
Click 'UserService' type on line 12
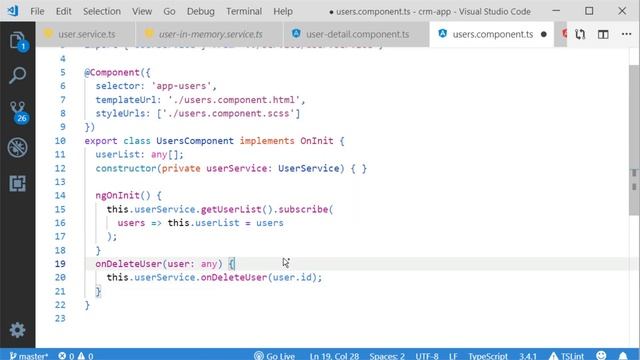(309, 169)
